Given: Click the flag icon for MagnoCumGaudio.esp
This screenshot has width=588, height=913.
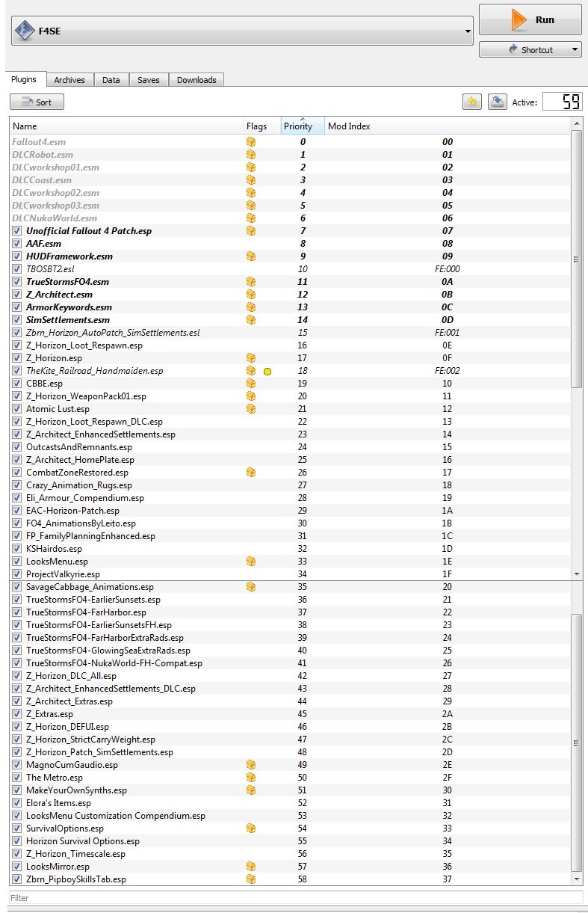Looking at the screenshot, I should click(x=251, y=765).
